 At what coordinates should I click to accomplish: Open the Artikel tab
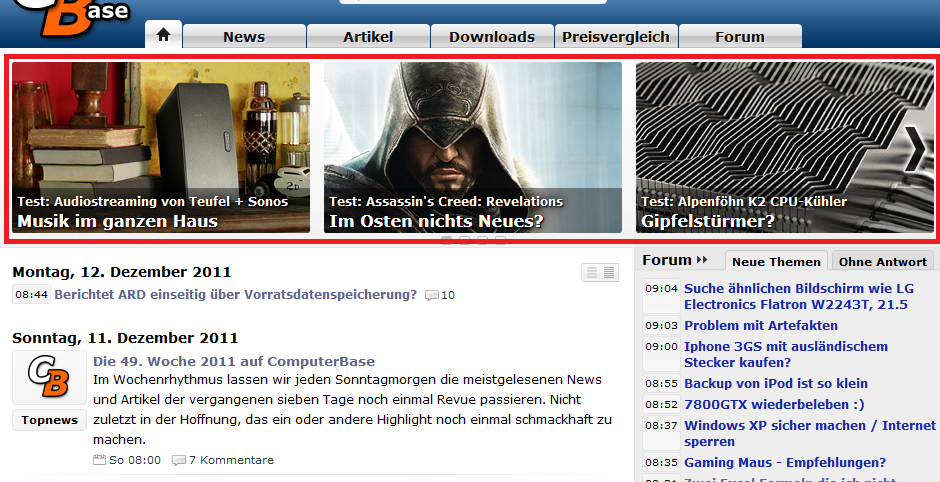pyautogui.click(x=368, y=37)
